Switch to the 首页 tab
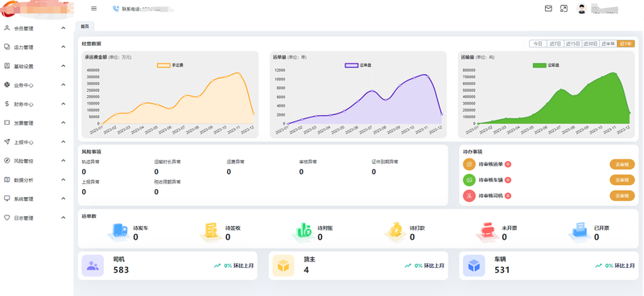The image size is (644, 296). [85, 27]
